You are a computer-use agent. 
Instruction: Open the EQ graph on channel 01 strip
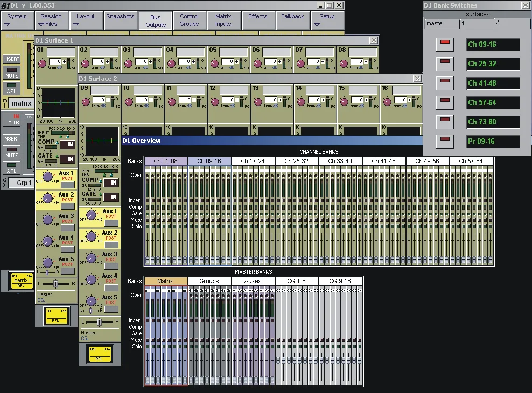point(58,103)
